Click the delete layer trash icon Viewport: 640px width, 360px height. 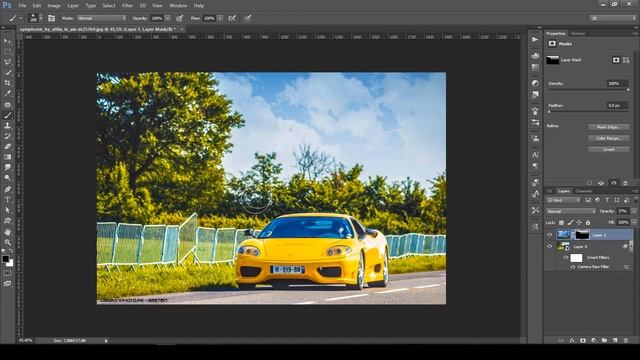click(626, 340)
